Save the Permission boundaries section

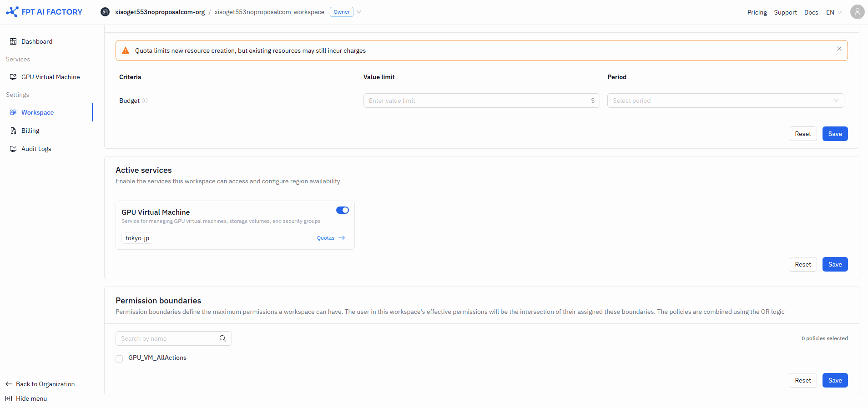835,380
